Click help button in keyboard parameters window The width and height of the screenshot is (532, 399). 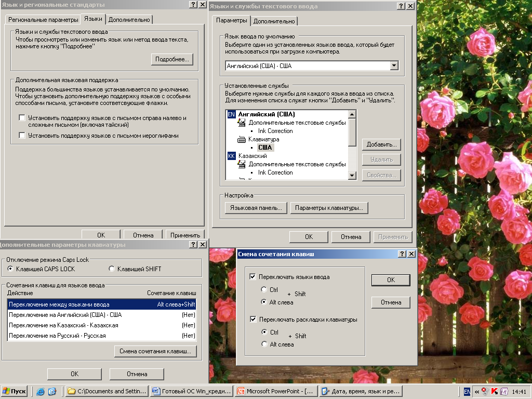point(193,244)
